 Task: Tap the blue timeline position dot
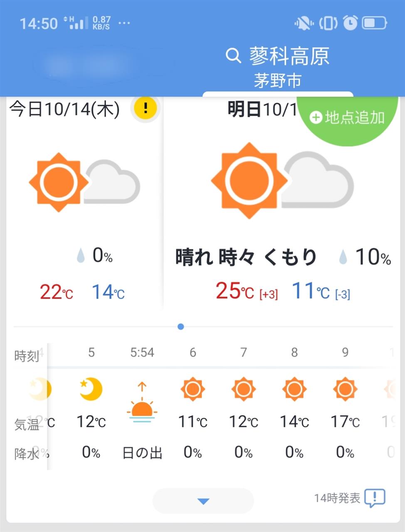click(180, 327)
